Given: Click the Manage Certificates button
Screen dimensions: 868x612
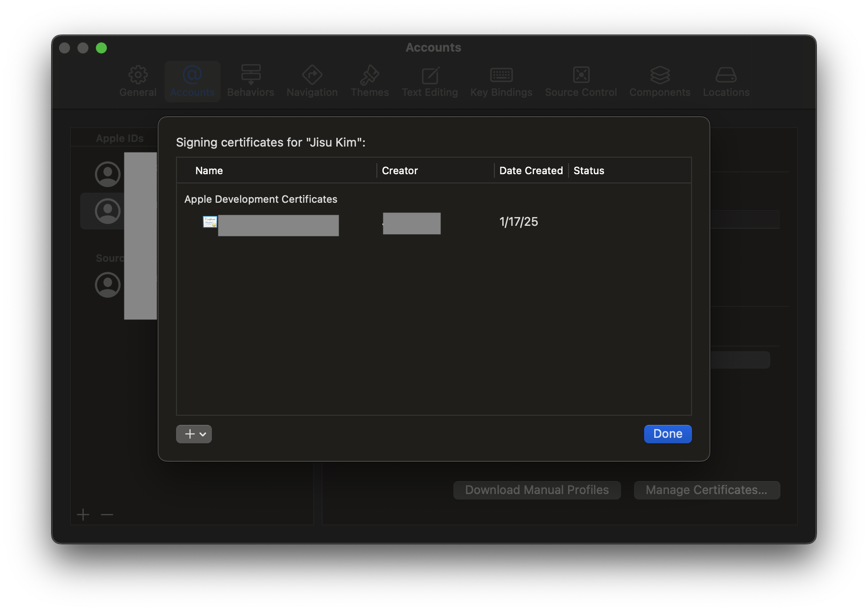Looking at the screenshot, I should pyautogui.click(x=707, y=490).
